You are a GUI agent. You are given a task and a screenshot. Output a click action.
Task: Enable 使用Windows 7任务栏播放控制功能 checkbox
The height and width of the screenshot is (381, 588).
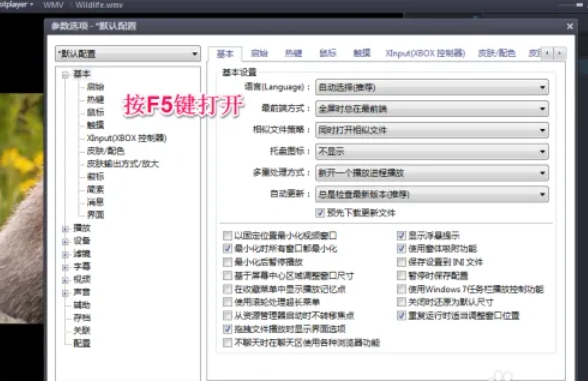401,289
